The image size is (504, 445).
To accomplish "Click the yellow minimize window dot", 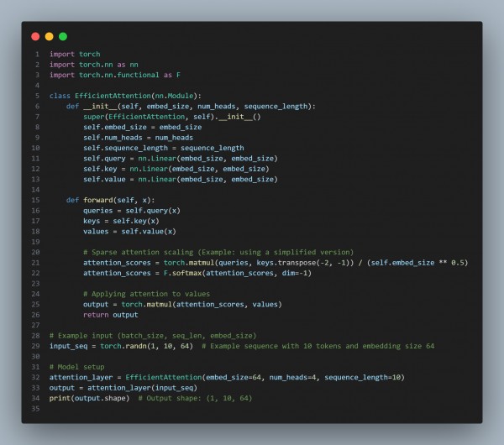I will (50, 37).
